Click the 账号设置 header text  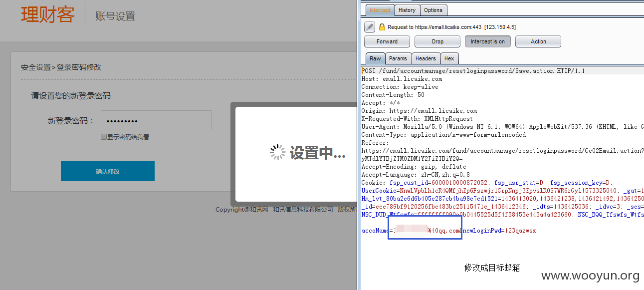(x=115, y=16)
